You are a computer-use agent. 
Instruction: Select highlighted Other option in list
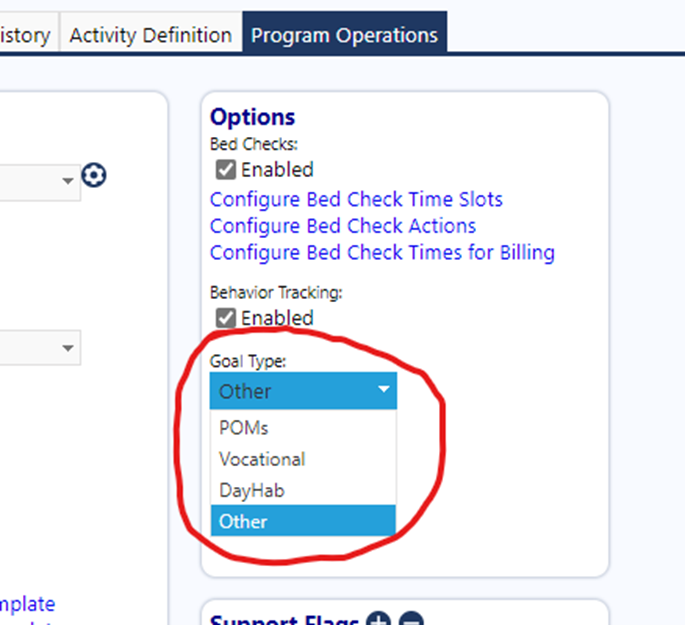303,521
